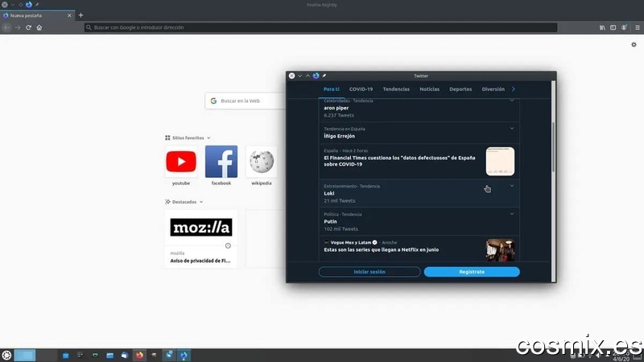Open the Íñigo Errejón trend
This screenshot has width=644, height=362.
[419, 133]
